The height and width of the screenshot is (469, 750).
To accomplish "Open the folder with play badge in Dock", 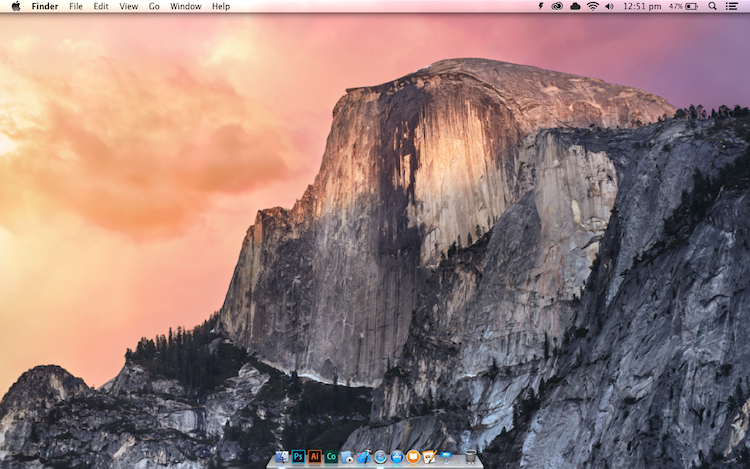I will [347, 457].
